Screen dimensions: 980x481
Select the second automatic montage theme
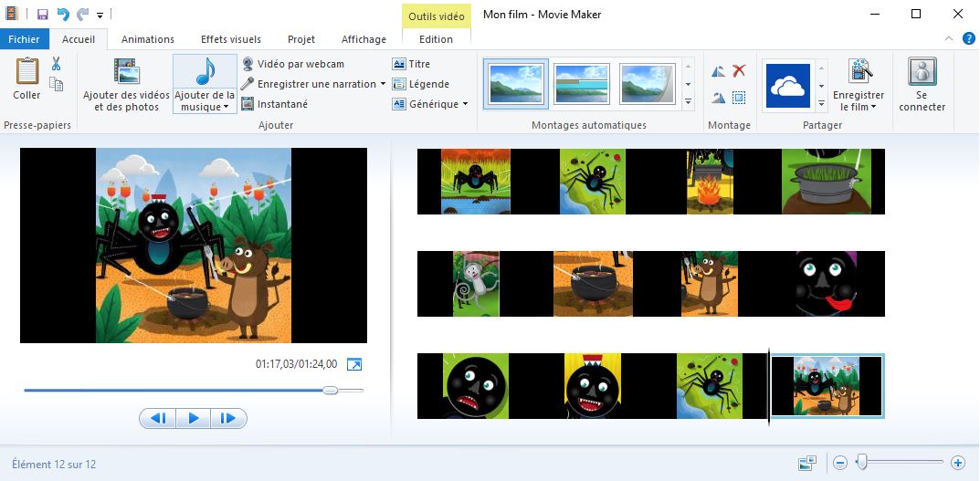pos(581,84)
